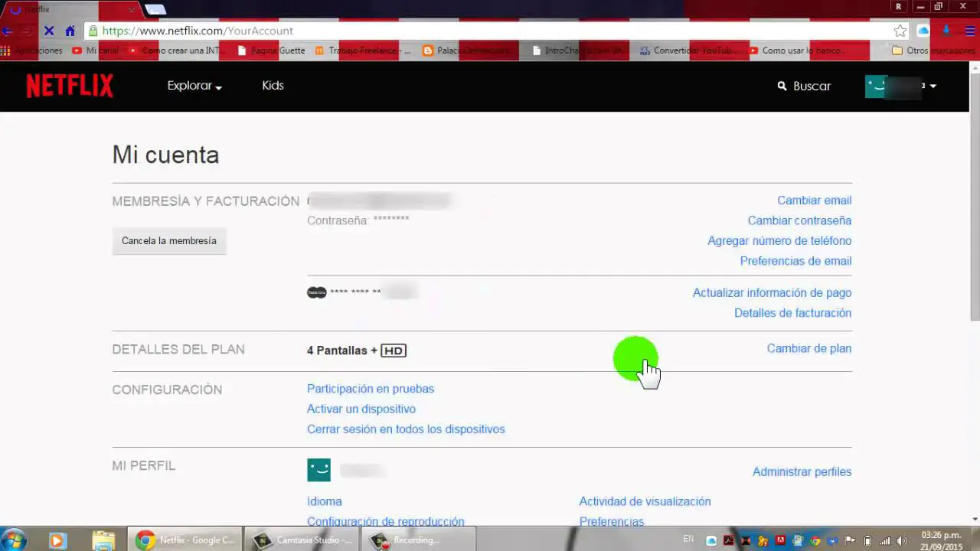Click the volume speaker tray icon

coord(902,541)
